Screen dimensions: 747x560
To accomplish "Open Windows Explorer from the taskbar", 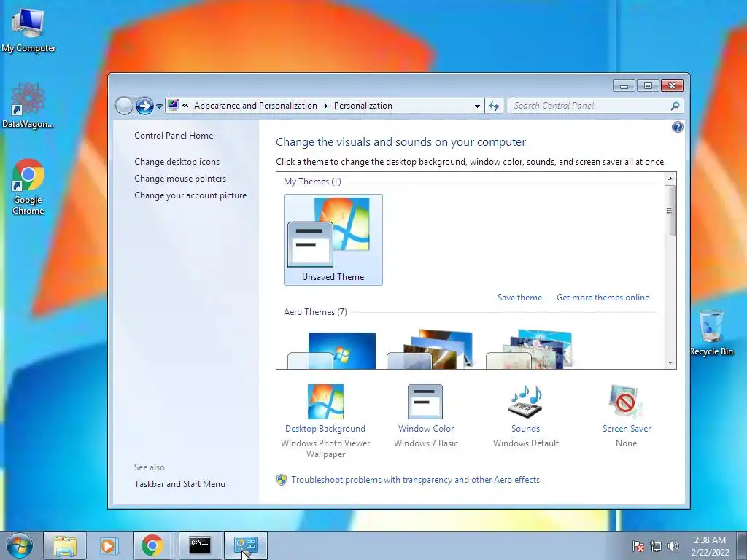I will click(65, 545).
